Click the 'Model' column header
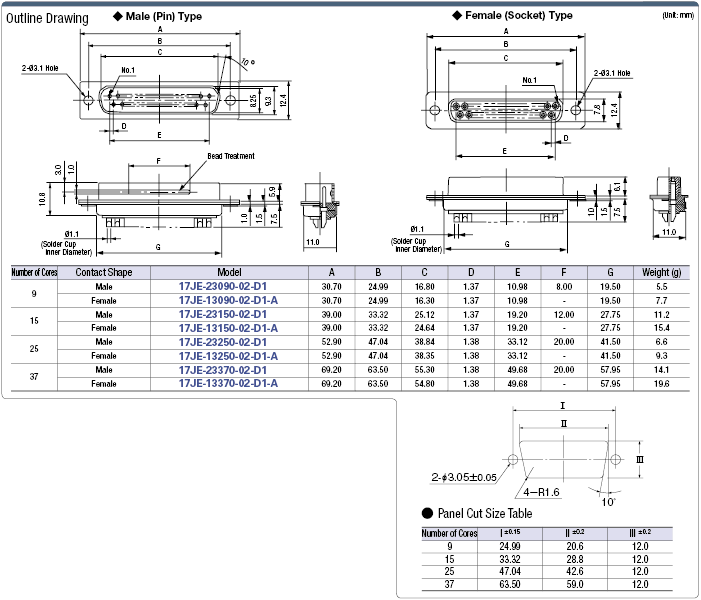The height and width of the screenshot is (600, 701). point(229,272)
